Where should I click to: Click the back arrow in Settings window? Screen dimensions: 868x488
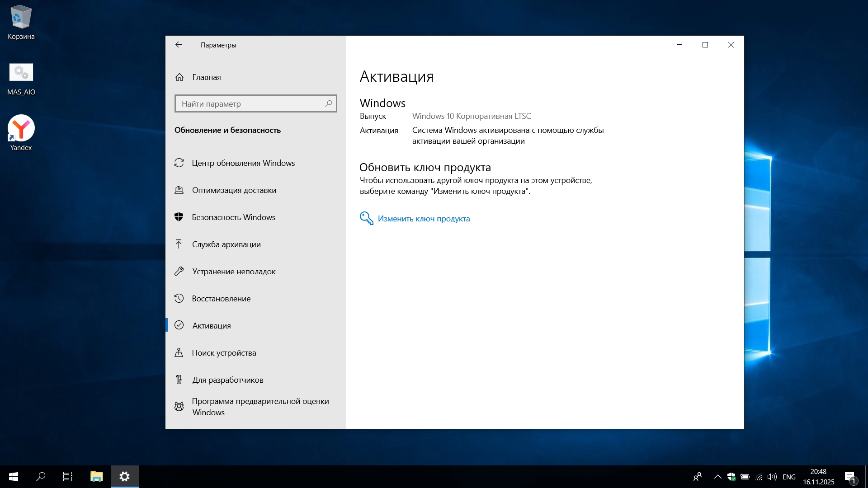179,45
